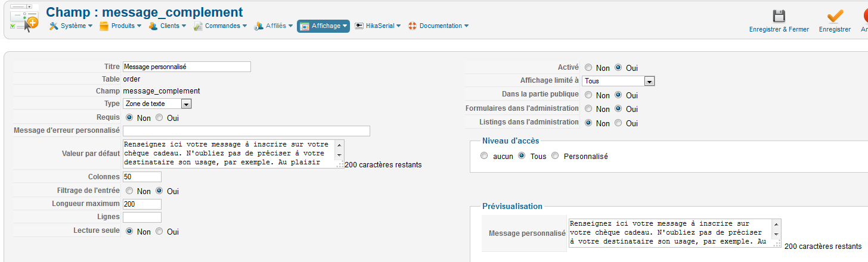Expand the Affichage limité à dropdown

coord(649,81)
